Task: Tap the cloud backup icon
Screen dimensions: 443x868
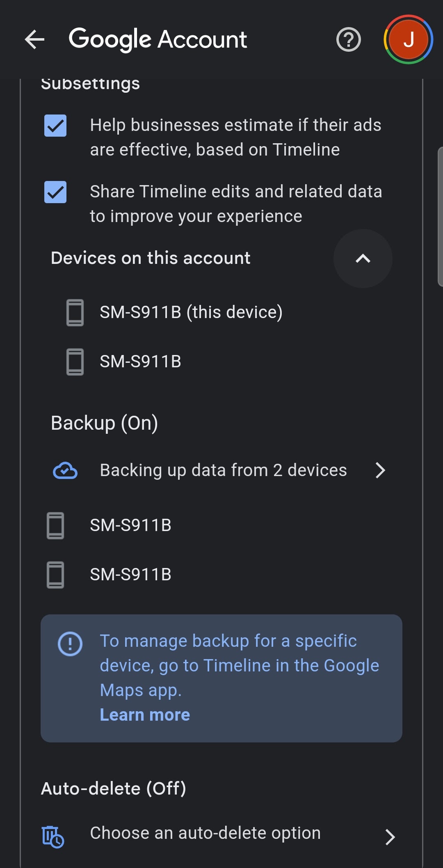Action: (x=65, y=470)
